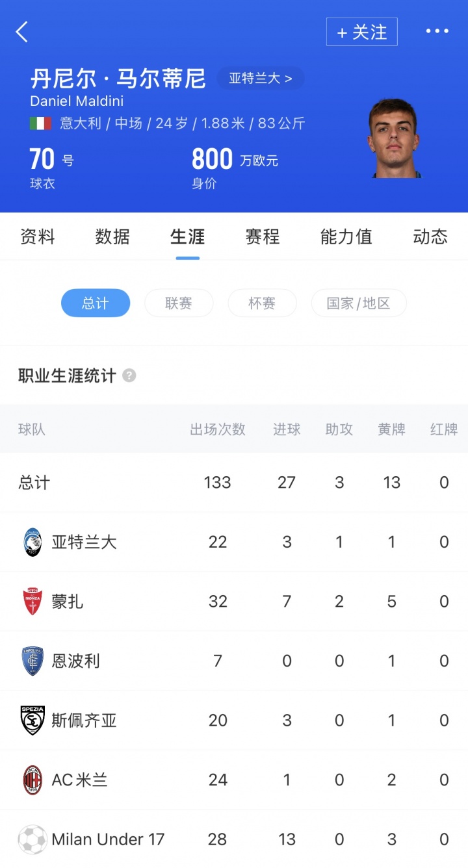This screenshot has width=468, height=868.
Task: Select the 联赛 filter pill
Action: 179,303
